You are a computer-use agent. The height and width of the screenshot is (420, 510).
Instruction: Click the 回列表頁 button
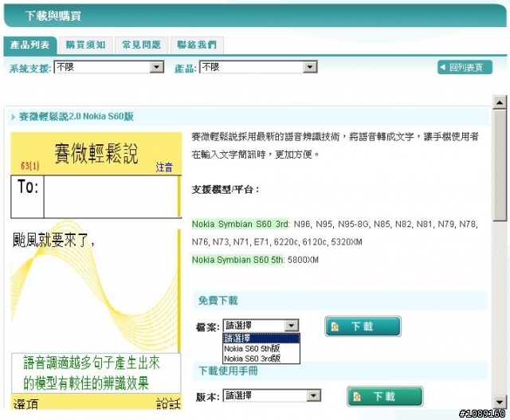click(x=465, y=68)
